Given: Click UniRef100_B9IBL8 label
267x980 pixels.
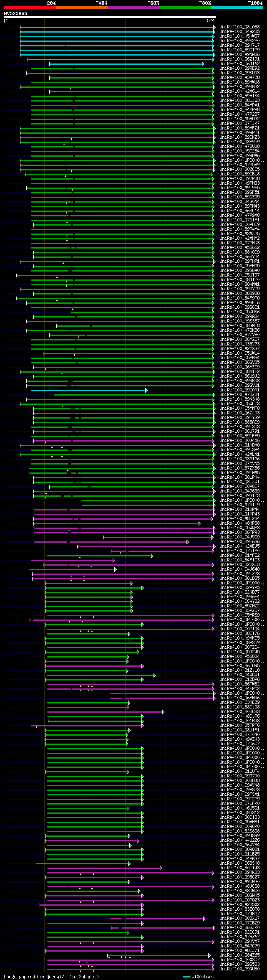Looking at the screenshot, I should (239, 174).
